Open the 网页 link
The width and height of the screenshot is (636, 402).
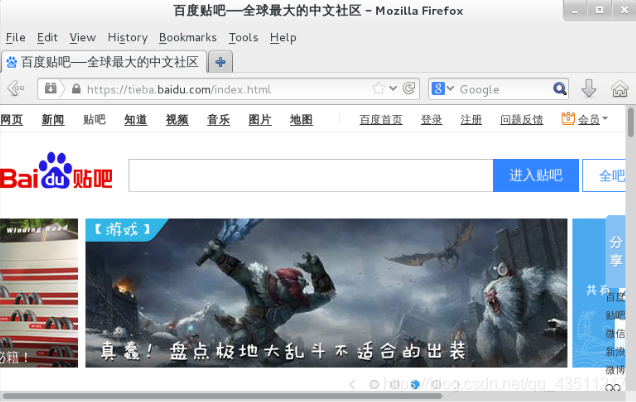pos(11,120)
